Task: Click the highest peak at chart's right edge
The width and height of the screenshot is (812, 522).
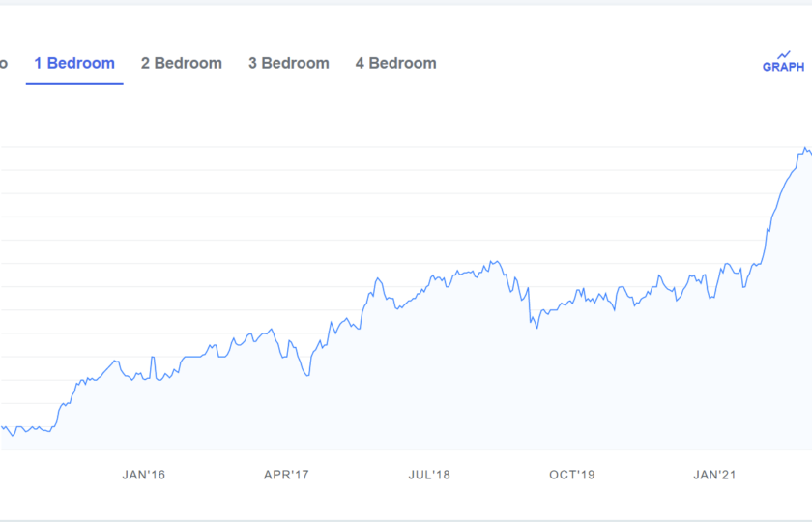Action: pos(805,148)
